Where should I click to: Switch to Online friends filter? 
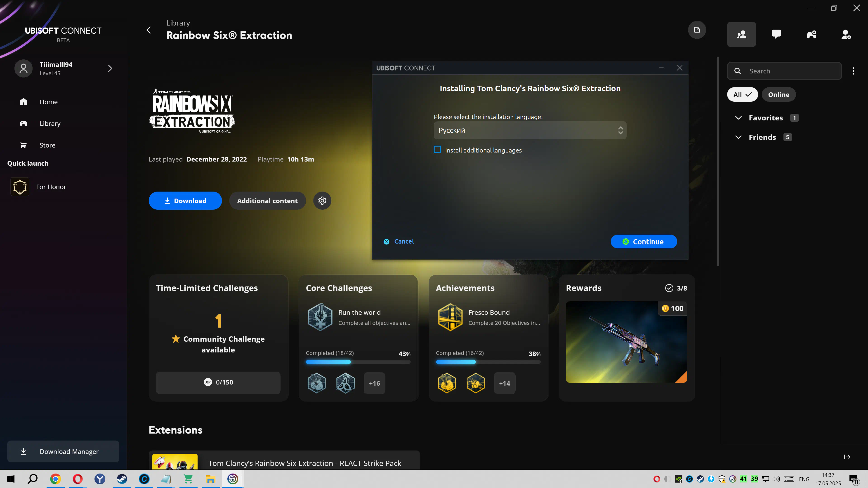[778, 95]
